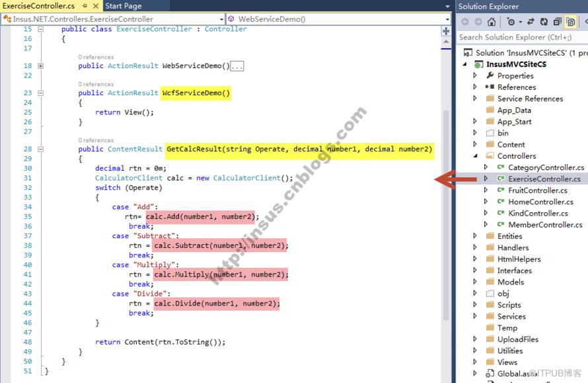Refresh the Solution Explorer tree
Image resolution: width=588 pixels, height=383 pixels.
(x=544, y=22)
